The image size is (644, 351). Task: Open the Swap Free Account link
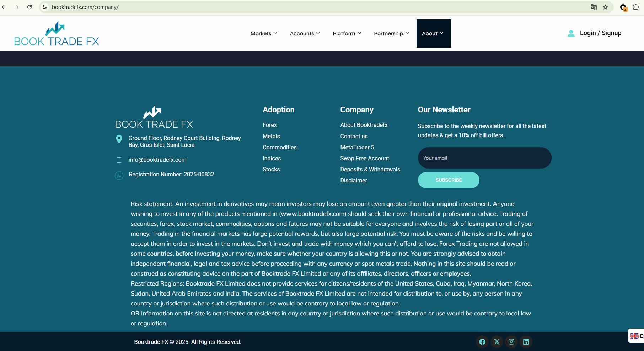365,159
